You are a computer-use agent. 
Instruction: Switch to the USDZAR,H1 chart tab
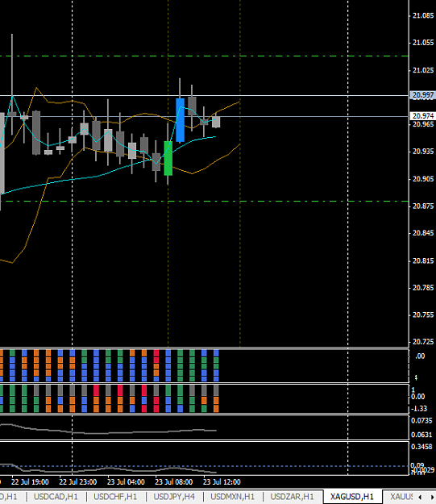pos(292,497)
